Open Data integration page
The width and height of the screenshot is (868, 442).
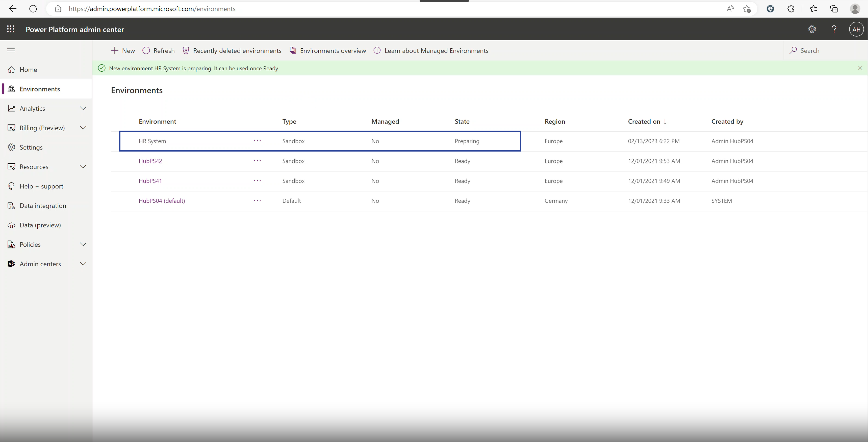(x=43, y=206)
